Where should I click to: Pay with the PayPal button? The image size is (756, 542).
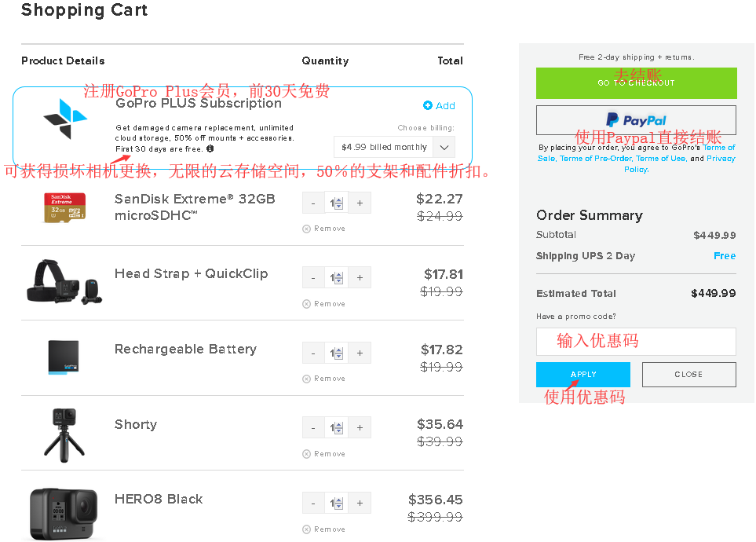click(x=636, y=120)
